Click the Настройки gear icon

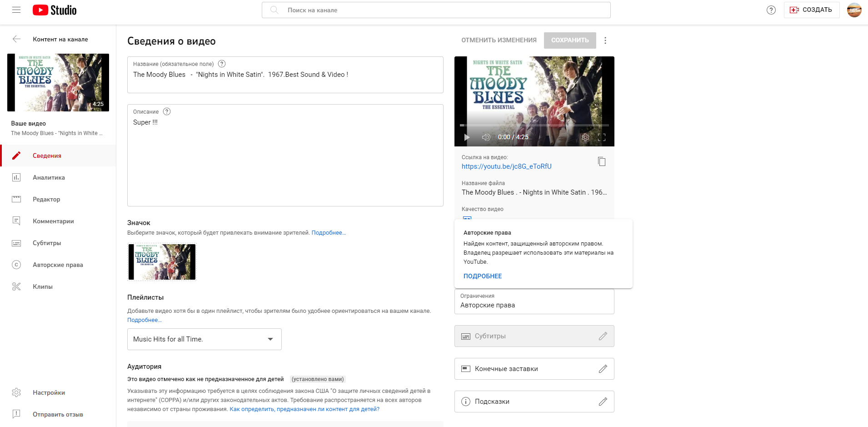(x=16, y=392)
